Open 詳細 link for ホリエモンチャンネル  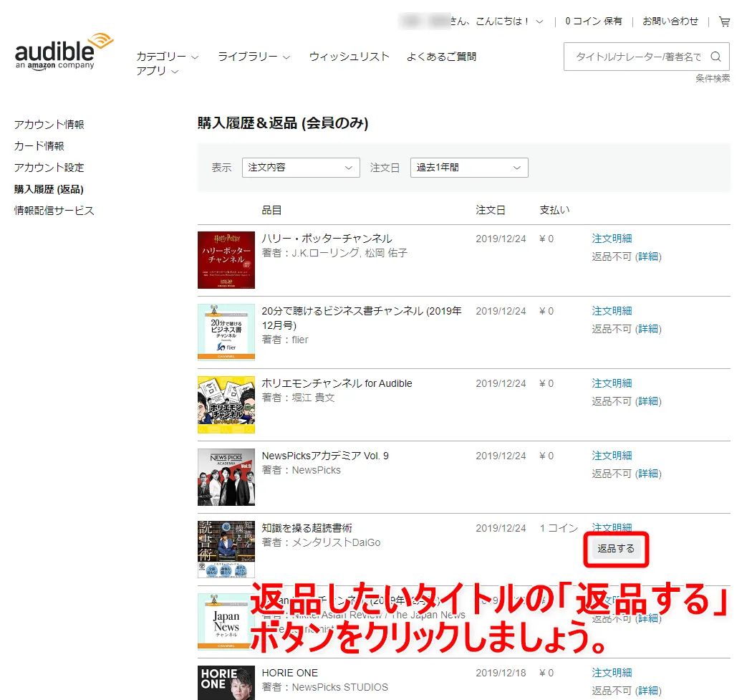click(x=648, y=401)
